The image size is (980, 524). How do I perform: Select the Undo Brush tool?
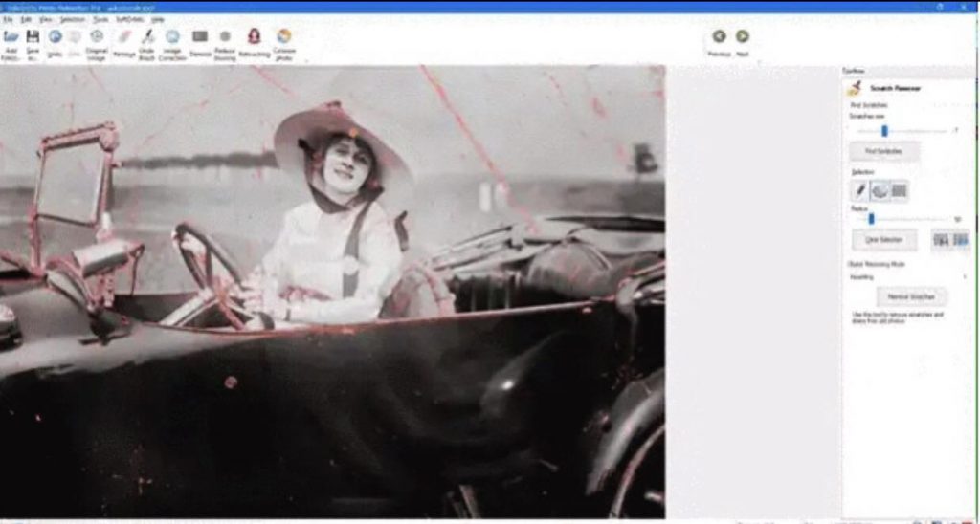click(x=147, y=41)
